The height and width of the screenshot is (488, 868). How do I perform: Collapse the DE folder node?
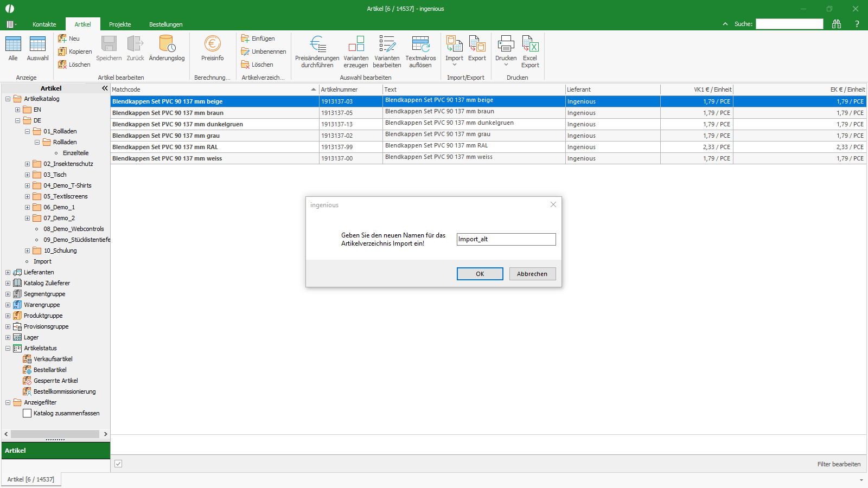[x=17, y=120]
